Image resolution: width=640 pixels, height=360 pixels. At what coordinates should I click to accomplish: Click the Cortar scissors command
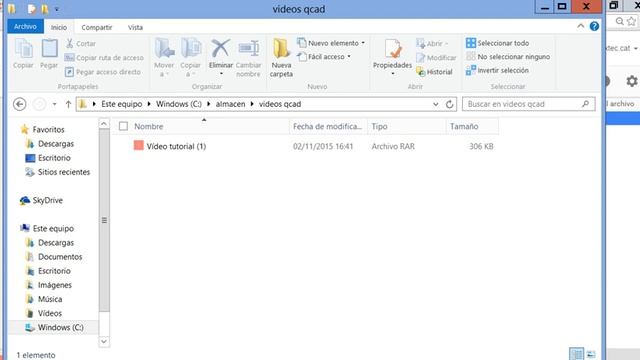tap(81, 43)
